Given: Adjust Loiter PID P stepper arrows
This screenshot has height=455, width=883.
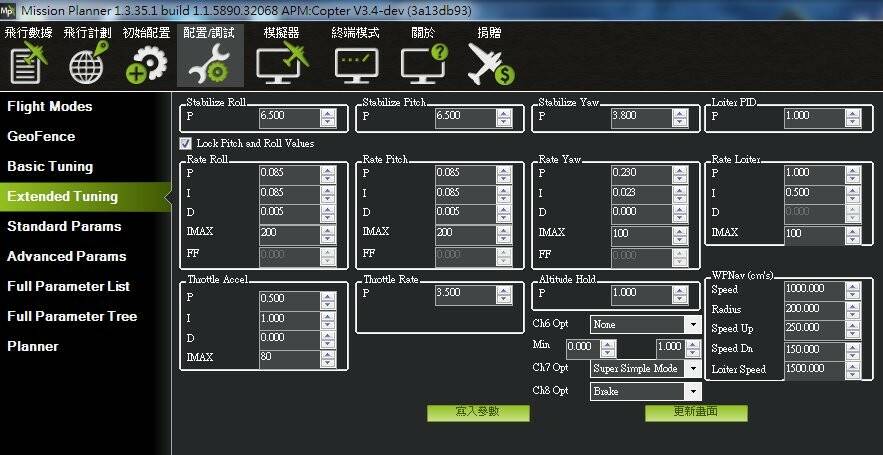Looking at the screenshot, I should [853, 118].
